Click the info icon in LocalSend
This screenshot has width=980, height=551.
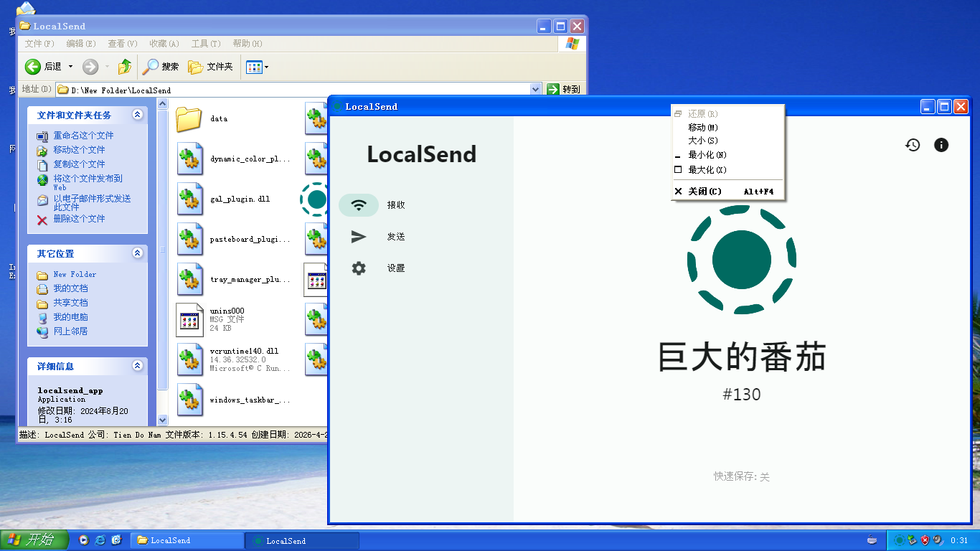click(941, 145)
